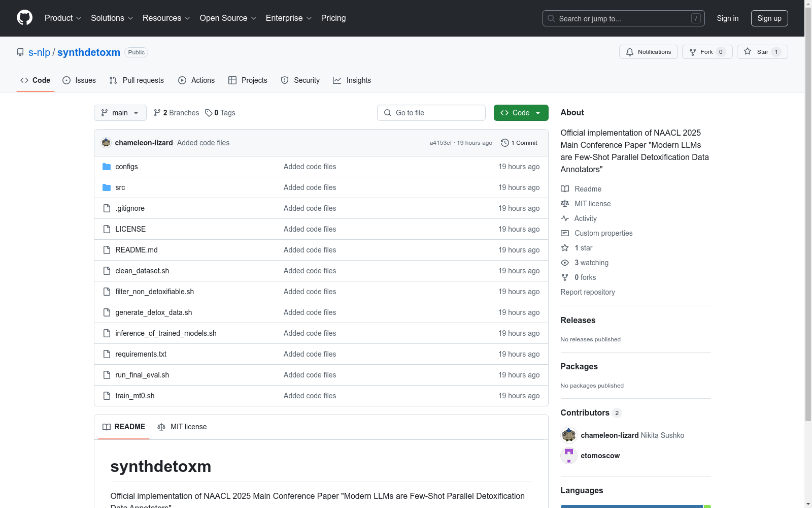The image size is (812, 508).
Task: Expand the Enterprise menu
Action: tap(289, 18)
